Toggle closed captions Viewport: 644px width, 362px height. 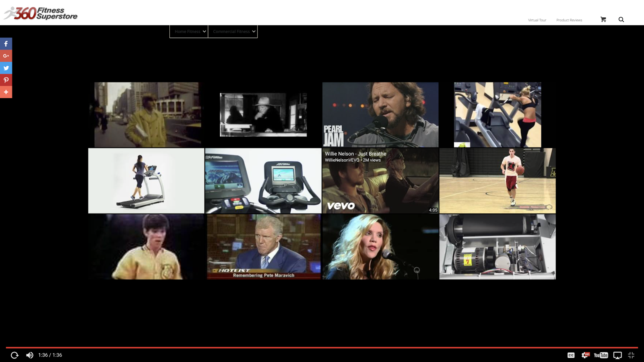point(571,355)
